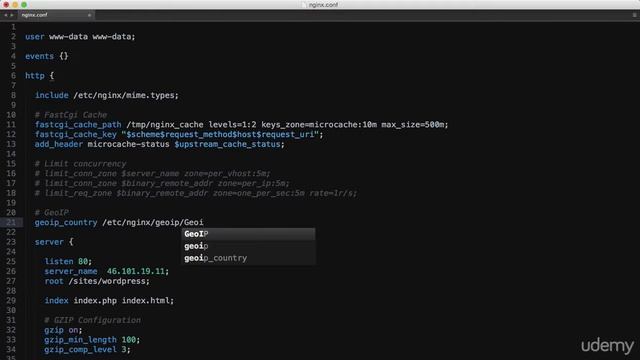Click '/etc/nginx/mime.types;' path text
This screenshot has height=360, width=640.
pyautogui.click(x=126, y=95)
